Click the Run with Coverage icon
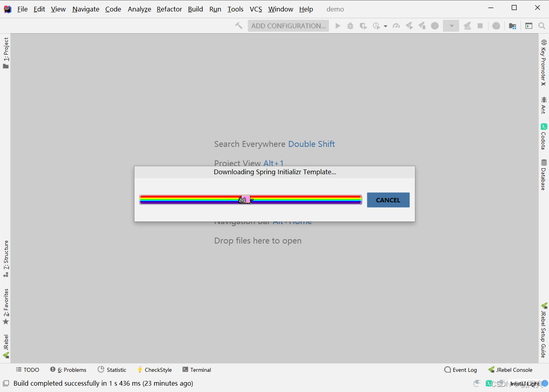 click(363, 26)
